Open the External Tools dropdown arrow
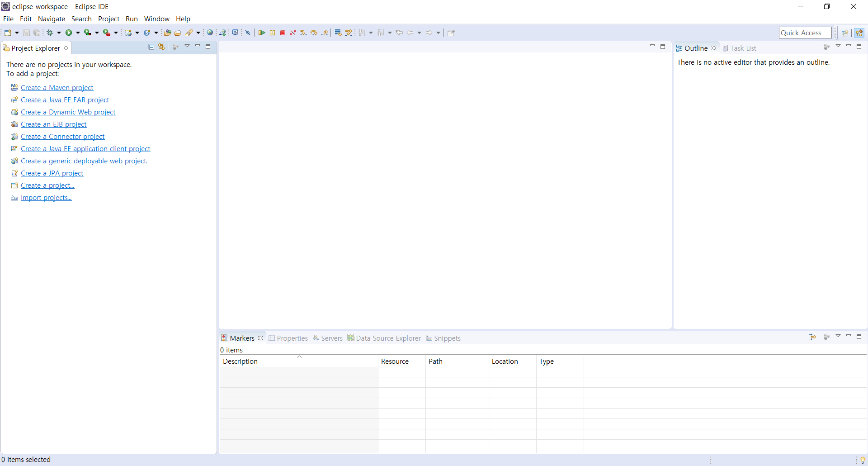Viewport: 868px width, 466px height. coord(116,33)
